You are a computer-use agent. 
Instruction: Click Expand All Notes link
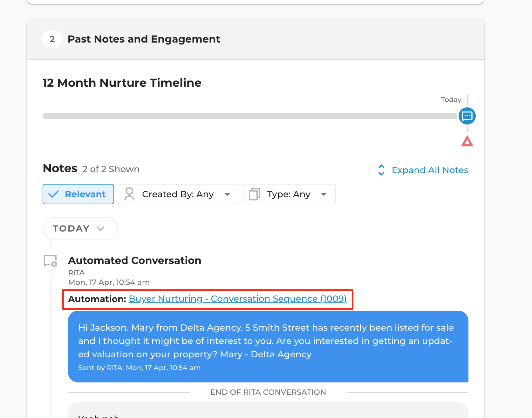(x=430, y=170)
